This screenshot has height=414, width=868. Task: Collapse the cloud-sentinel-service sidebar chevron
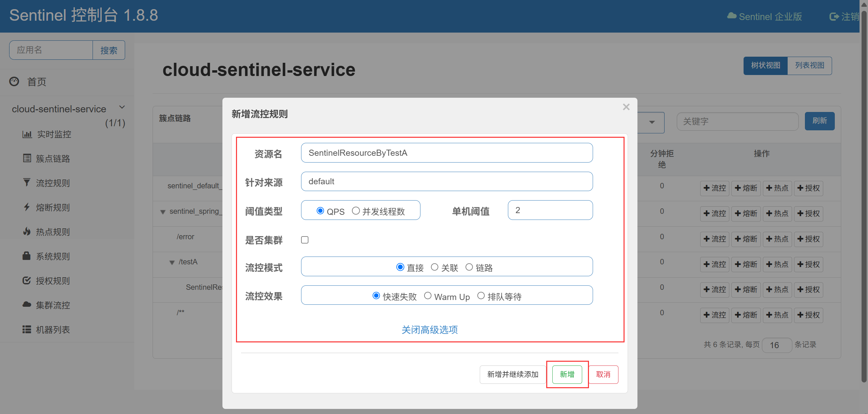(122, 107)
